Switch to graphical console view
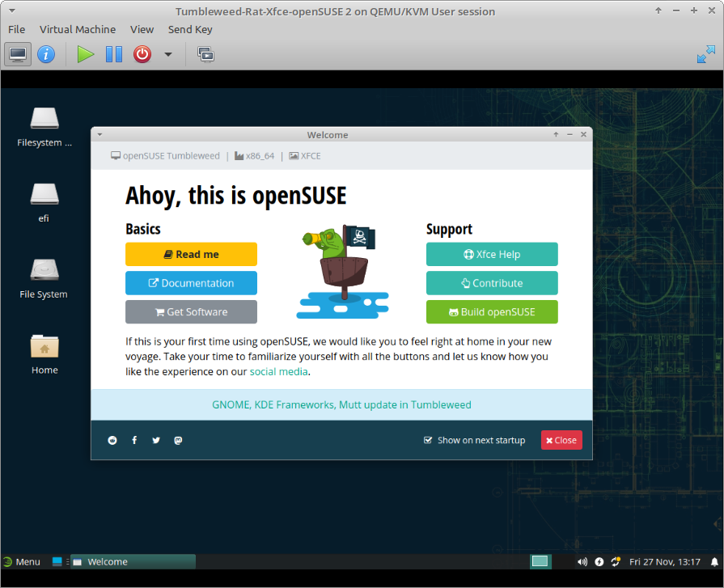 click(x=18, y=54)
